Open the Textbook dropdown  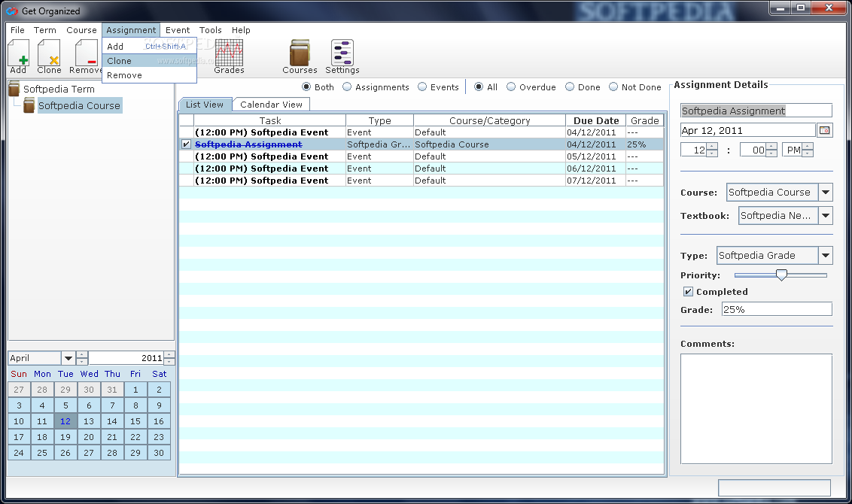tap(826, 216)
